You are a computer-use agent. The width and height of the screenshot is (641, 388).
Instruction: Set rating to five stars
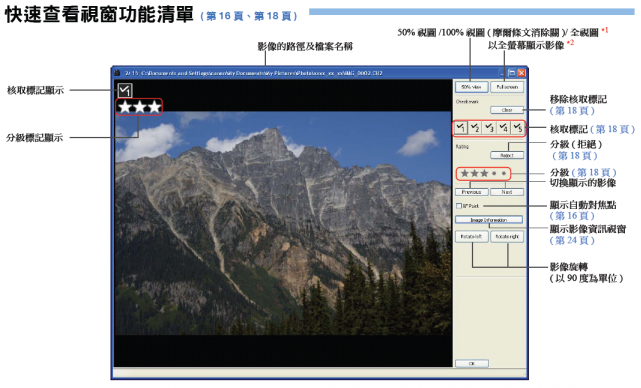504,173
